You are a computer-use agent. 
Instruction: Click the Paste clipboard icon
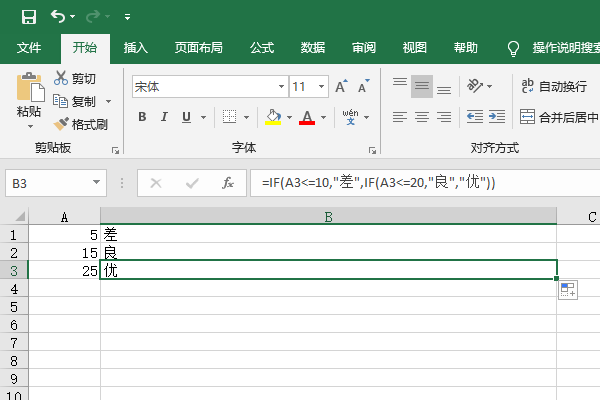click(30, 88)
